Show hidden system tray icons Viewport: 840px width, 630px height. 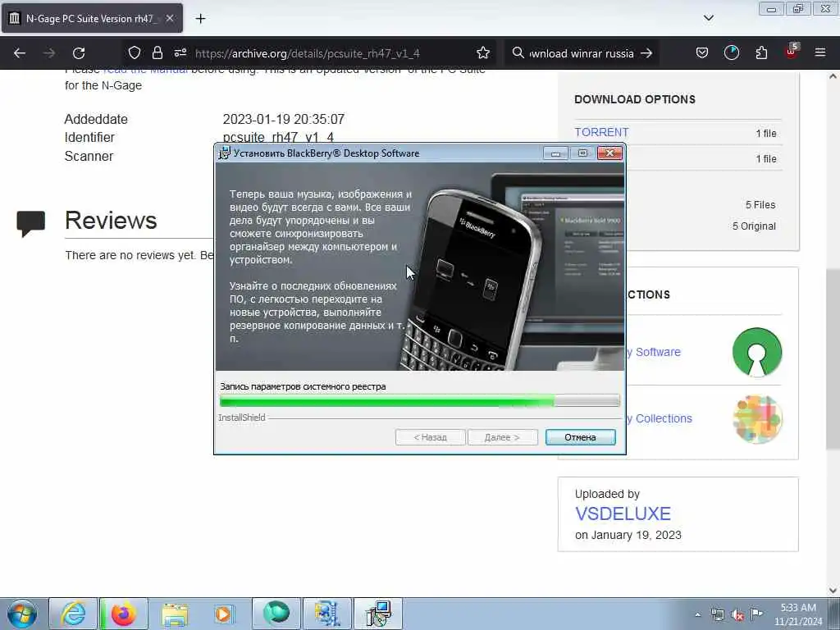coord(697,614)
